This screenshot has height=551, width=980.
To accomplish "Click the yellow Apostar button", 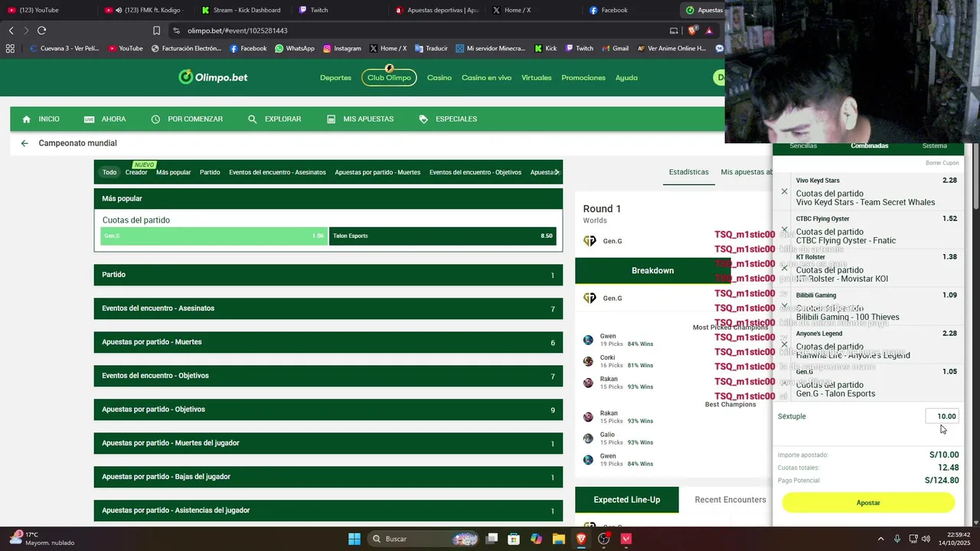I will point(868,503).
